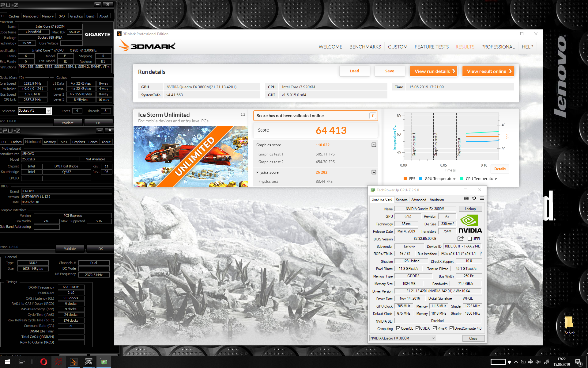Open the Action Center notifications icon
Viewport: 588px width, 368px height.
click(579, 362)
